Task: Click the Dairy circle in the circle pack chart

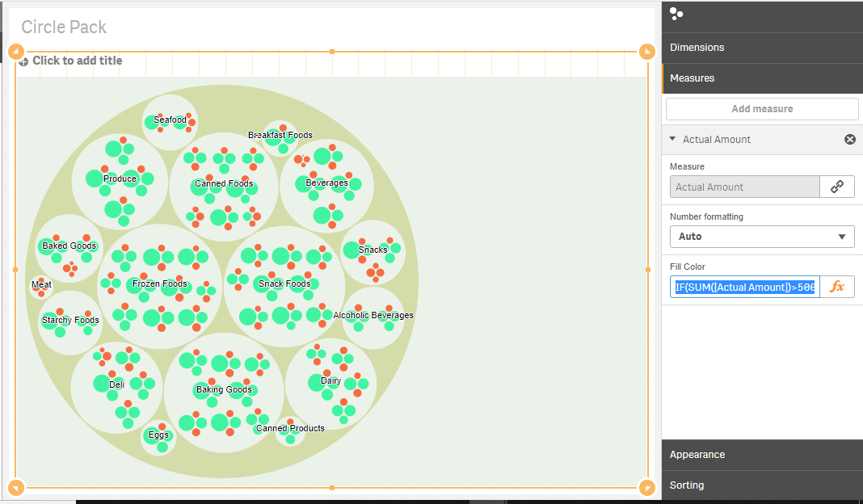Action: [330, 380]
